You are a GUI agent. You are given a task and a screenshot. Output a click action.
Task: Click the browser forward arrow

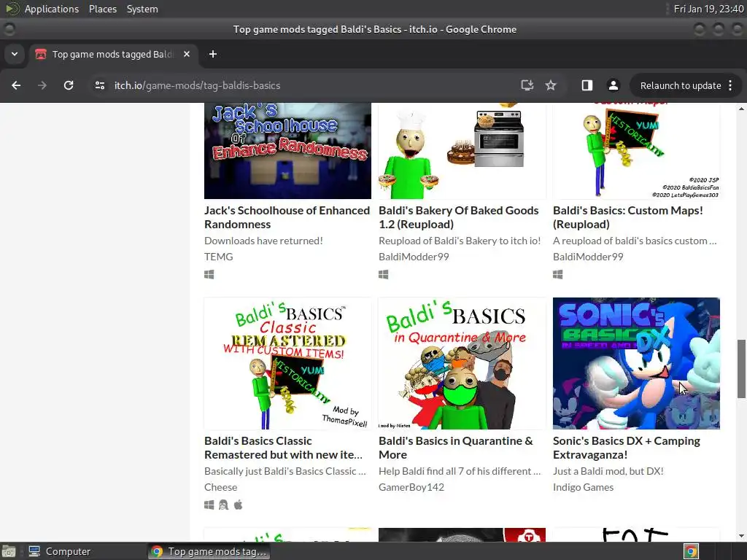(42, 85)
